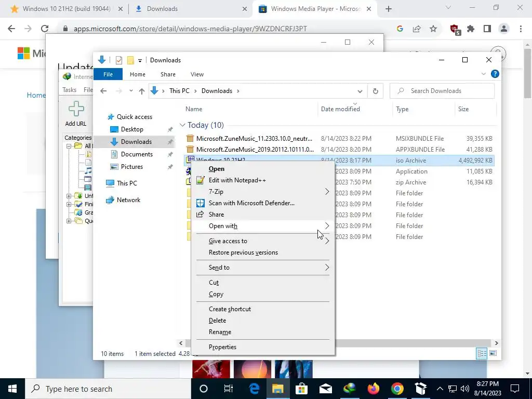Screen dimensions: 532x399
Task: Collapse the Today (10) group
Action: point(182,125)
